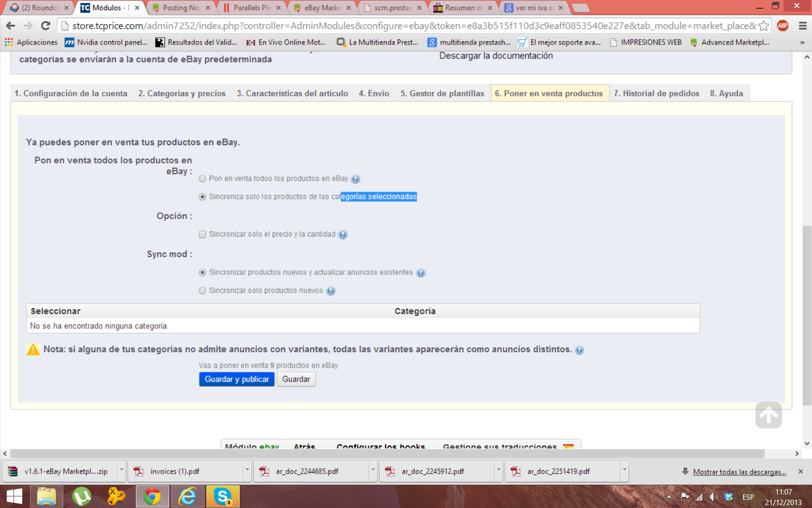Screen dimensions: 812x508
Task: Click the address bar URL field
Action: tap(414, 26)
